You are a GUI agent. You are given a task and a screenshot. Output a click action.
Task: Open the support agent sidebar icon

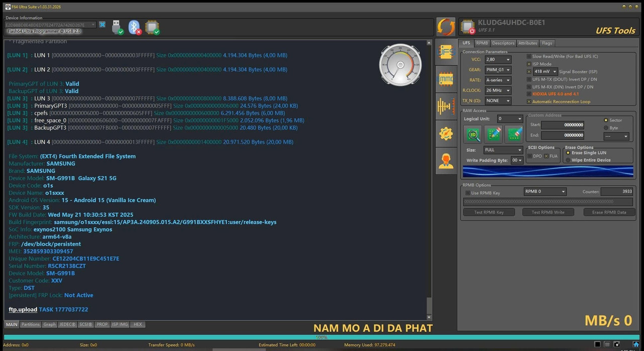446,161
